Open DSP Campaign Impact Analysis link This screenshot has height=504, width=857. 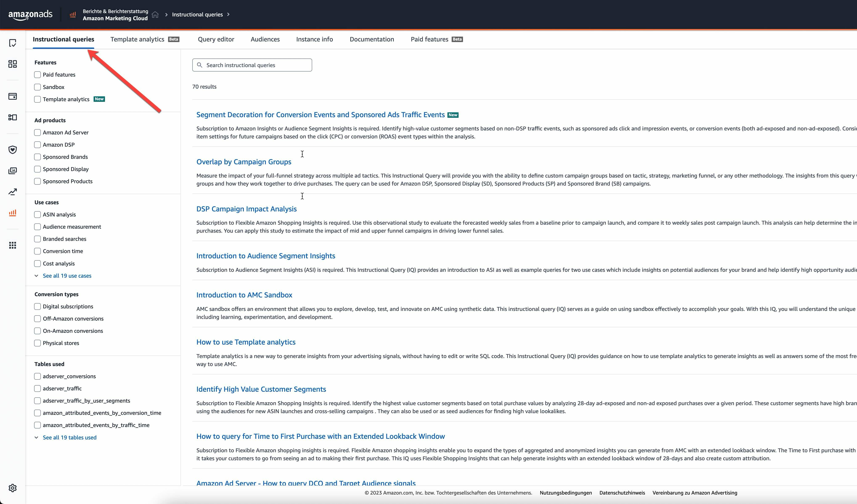click(247, 209)
